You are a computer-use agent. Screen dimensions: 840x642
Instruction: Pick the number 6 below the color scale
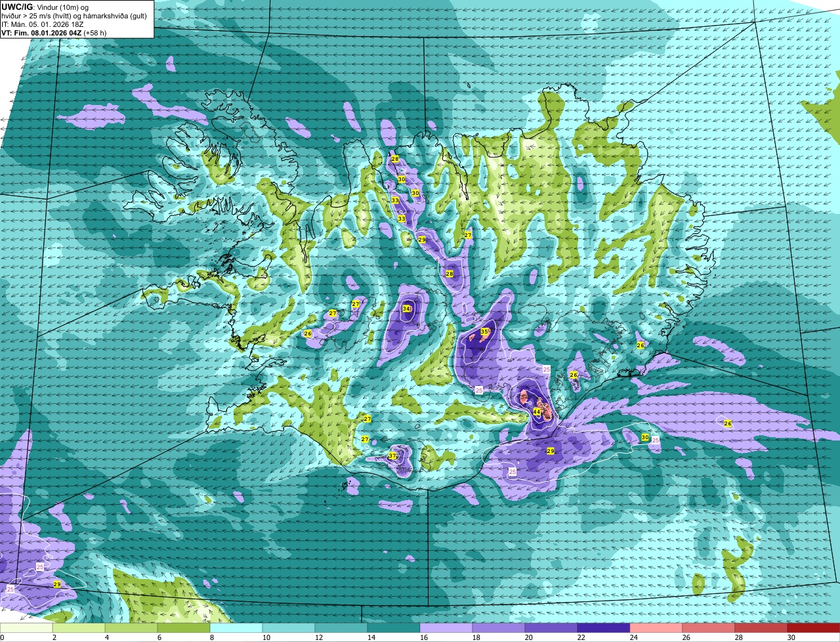coord(159,637)
